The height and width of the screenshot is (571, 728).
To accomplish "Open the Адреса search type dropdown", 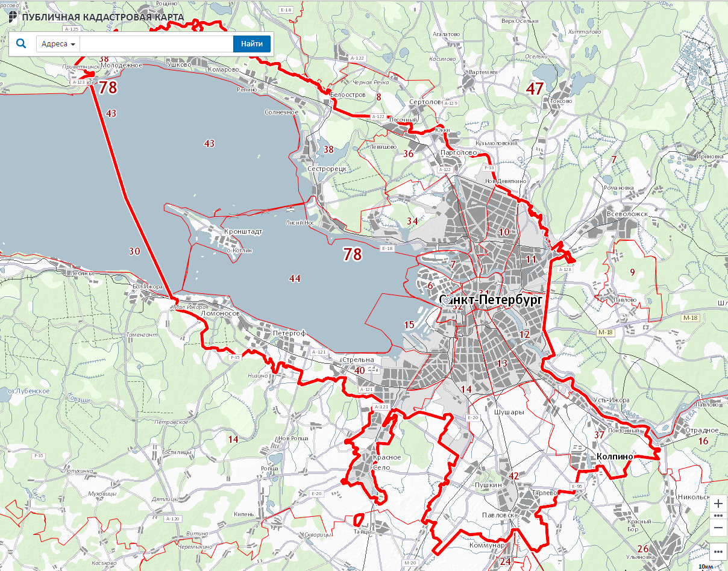I will tap(58, 44).
